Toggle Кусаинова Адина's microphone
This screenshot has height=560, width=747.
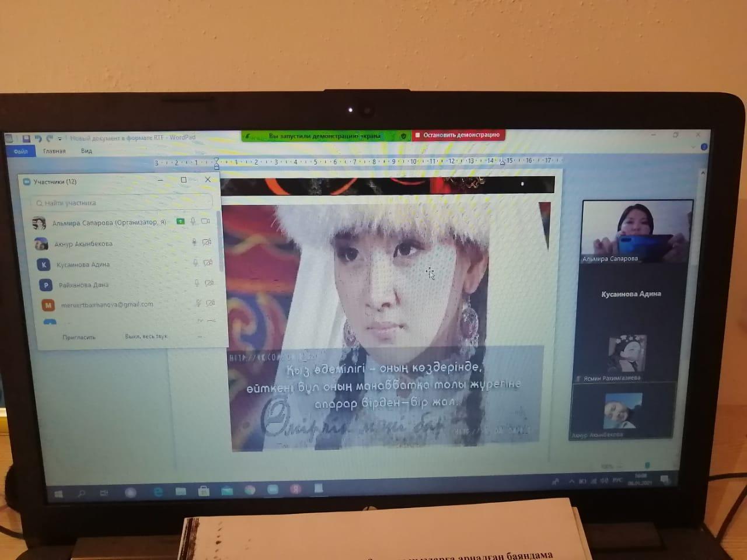click(196, 263)
